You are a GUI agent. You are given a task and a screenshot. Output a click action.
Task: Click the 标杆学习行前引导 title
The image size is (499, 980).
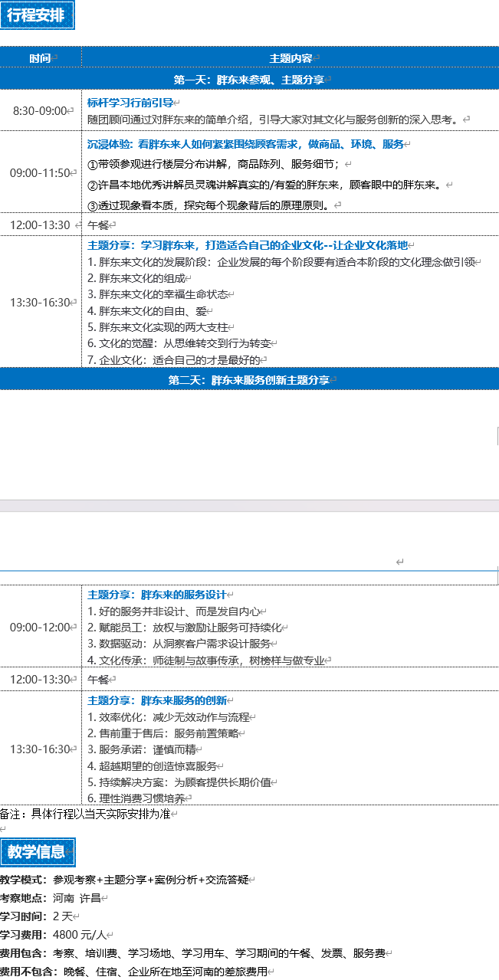tap(130, 102)
